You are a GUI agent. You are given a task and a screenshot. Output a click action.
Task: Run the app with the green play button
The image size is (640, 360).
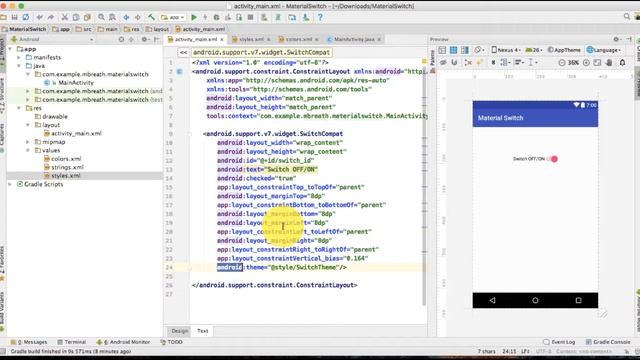pyautogui.click(x=194, y=17)
